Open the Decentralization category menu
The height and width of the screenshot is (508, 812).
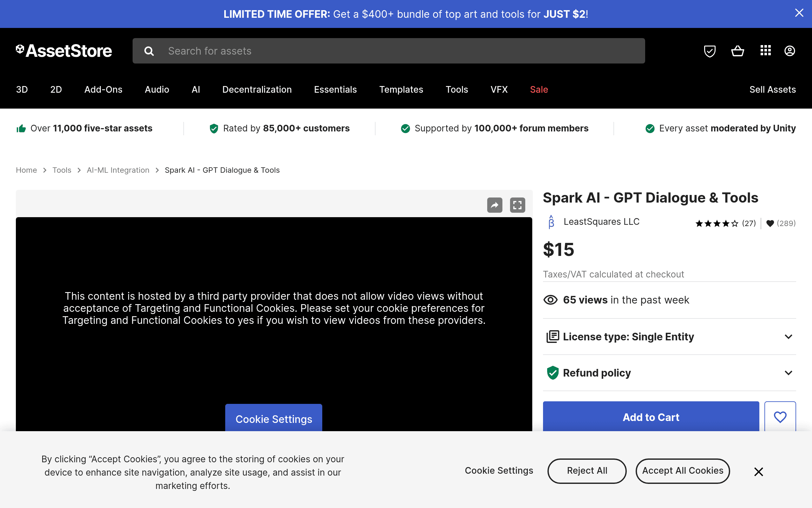pos(257,89)
